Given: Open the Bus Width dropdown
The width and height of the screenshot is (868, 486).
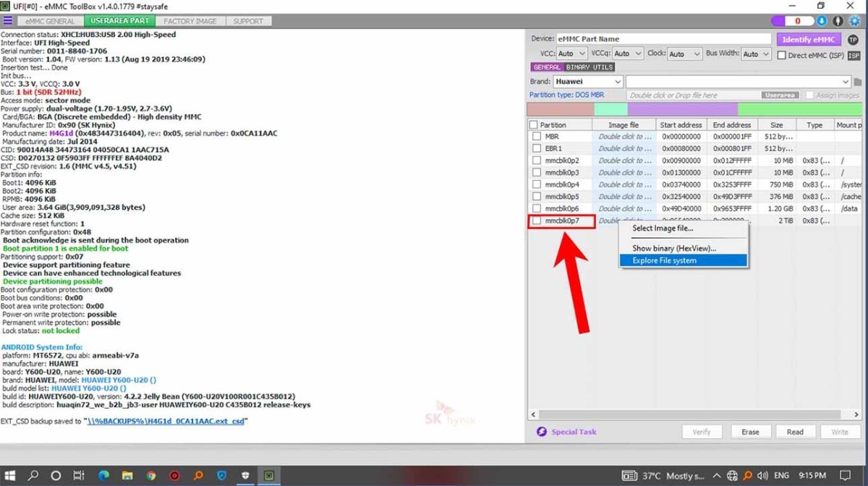Looking at the screenshot, I should coord(757,54).
